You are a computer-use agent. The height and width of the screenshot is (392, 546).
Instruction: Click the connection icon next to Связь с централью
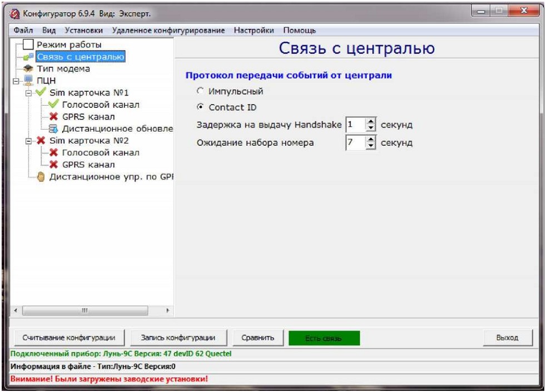pyautogui.click(x=28, y=57)
